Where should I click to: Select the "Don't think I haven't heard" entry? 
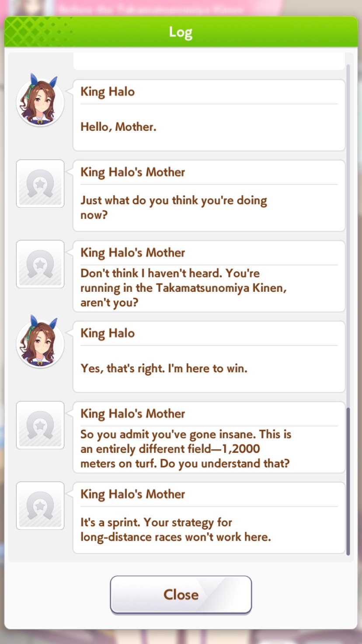coord(209,276)
